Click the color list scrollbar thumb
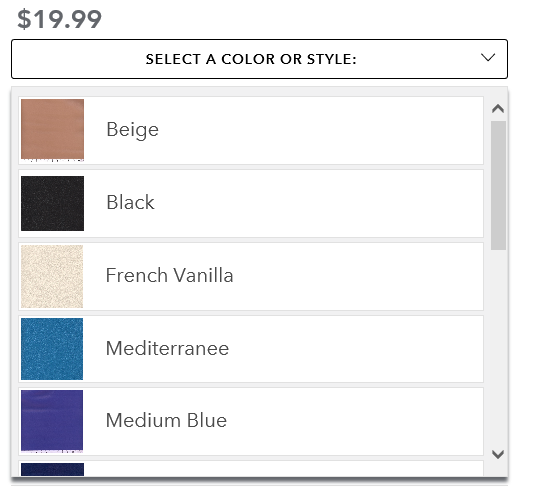533x494 pixels. click(x=498, y=186)
